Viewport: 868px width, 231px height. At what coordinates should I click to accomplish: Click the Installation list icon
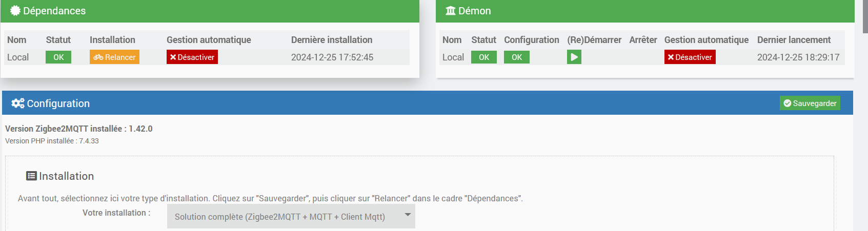(x=31, y=176)
